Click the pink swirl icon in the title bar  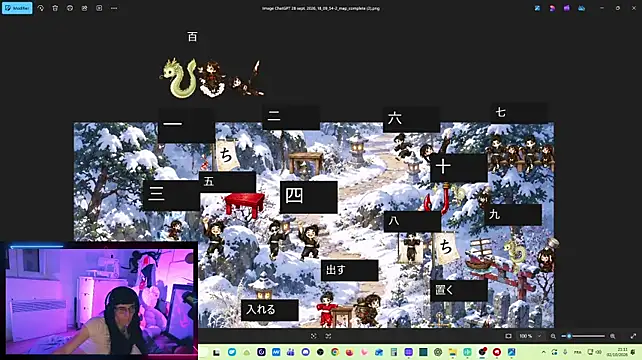pyautogui.click(x=552, y=8)
